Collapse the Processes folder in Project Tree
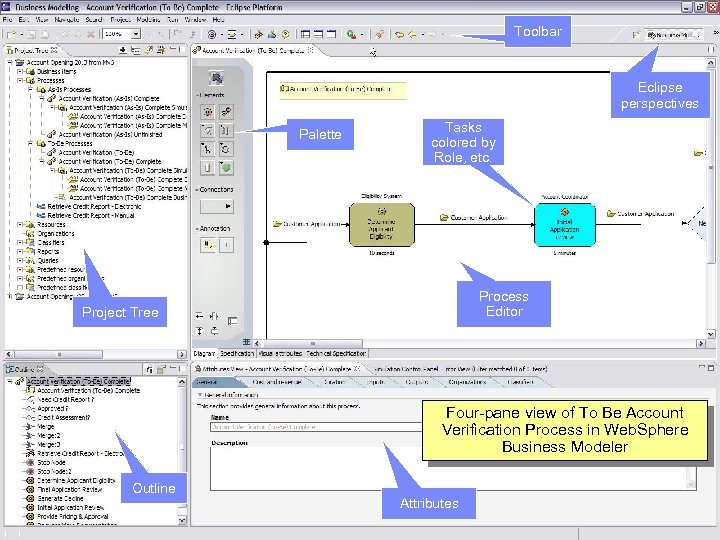This screenshot has height=540, width=720. point(19,80)
